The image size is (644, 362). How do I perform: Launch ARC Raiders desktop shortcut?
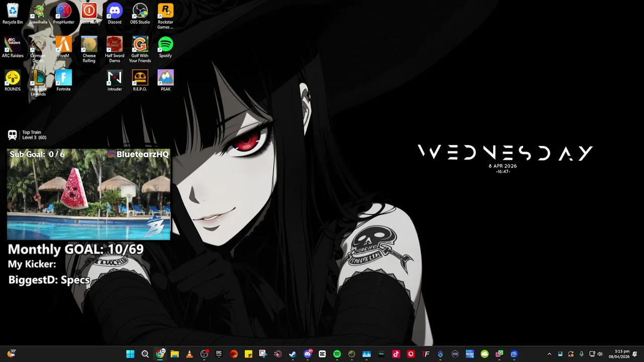(13, 47)
